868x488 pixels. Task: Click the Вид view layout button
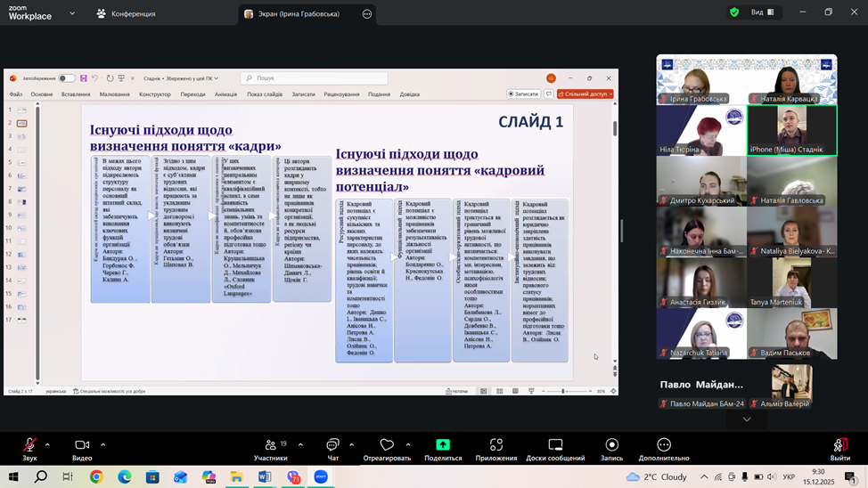pyautogui.click(x=763, y=12)
